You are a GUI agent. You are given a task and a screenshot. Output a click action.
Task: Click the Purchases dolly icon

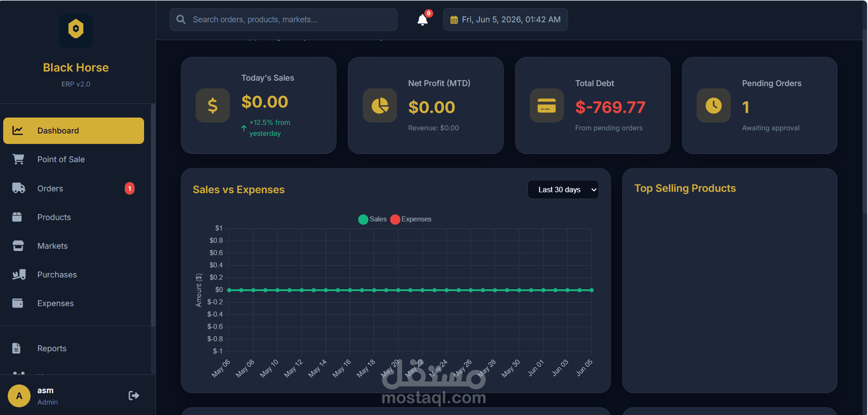click(x=19, y=275)
